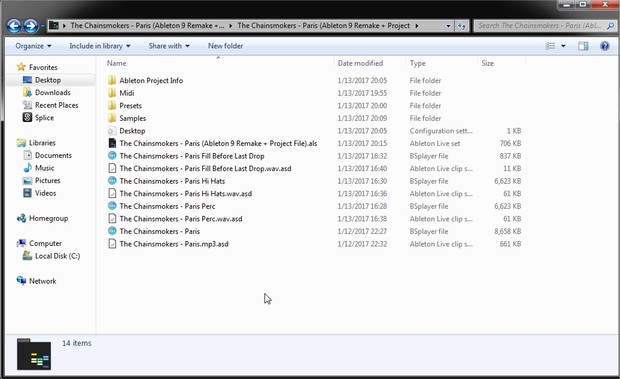
Task: Open Recent Places in navigation pane
Action: click(x=50, y=105)
